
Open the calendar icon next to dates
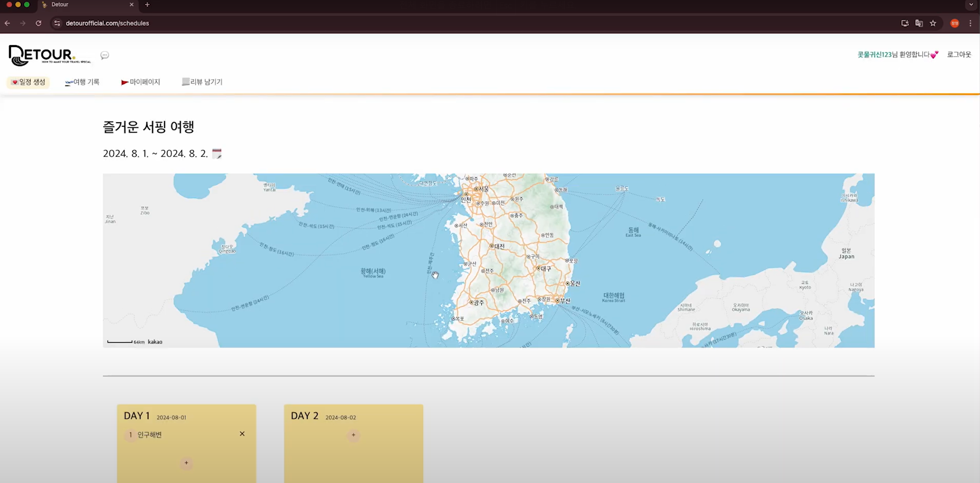217,153
